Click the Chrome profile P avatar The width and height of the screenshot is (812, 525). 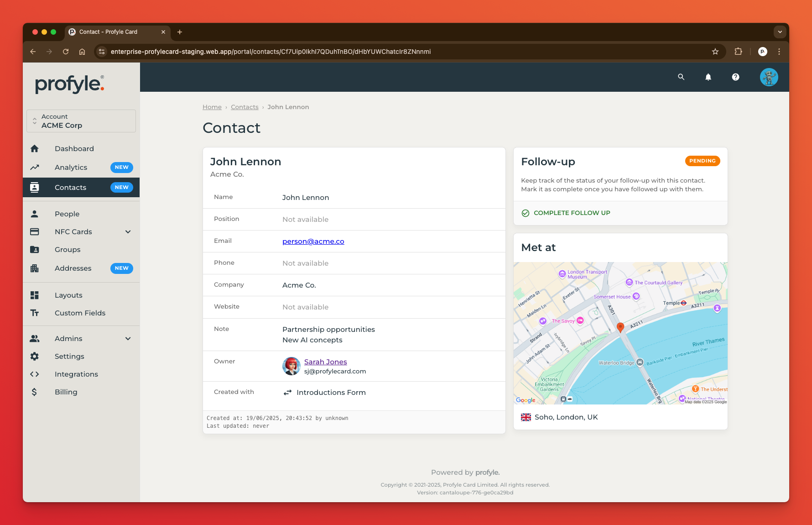762,52
